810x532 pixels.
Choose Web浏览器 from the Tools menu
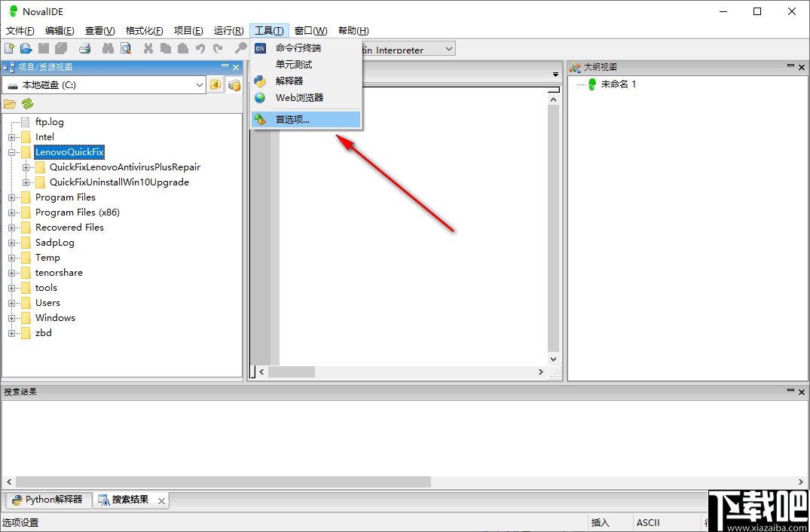307,98
